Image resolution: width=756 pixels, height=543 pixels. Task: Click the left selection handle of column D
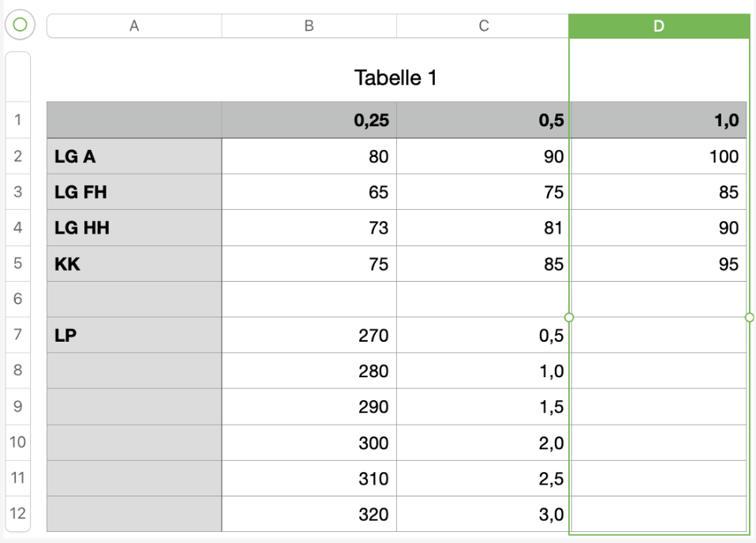(x=570, y=317)
